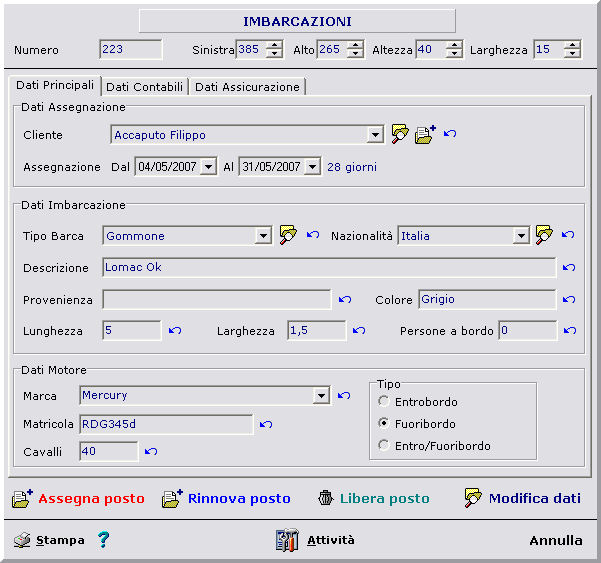Click the Persone a bordo field
This screenshot has width=601, height=563.
pos(528,330)
